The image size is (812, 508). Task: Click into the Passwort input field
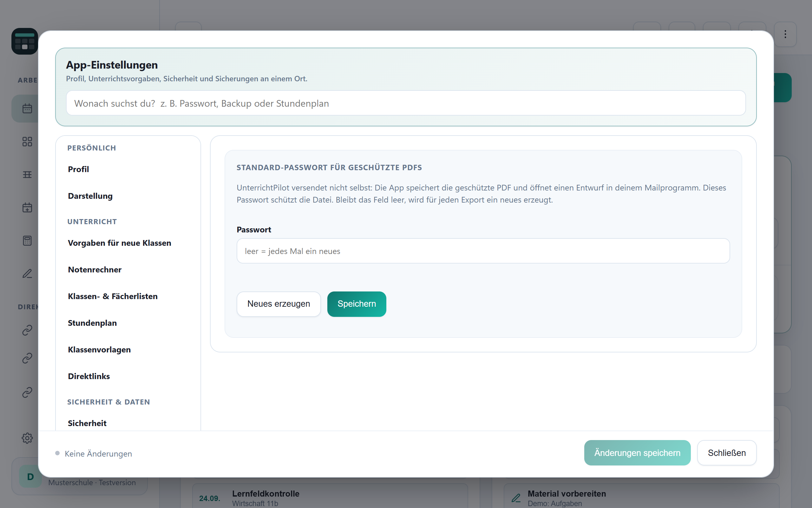click(x=483, y=251)
